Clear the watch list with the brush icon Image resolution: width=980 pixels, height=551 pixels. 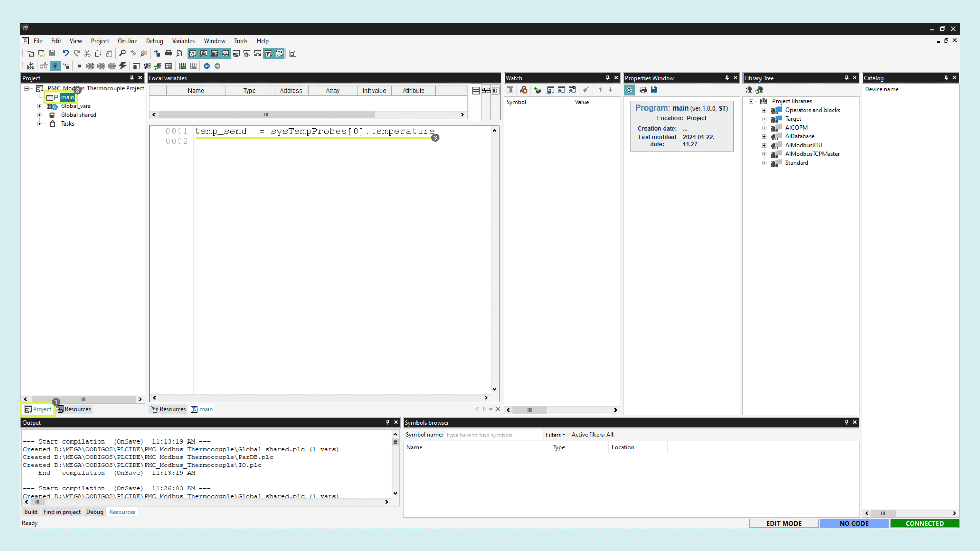pyautogui.click(x=586, y=90)
